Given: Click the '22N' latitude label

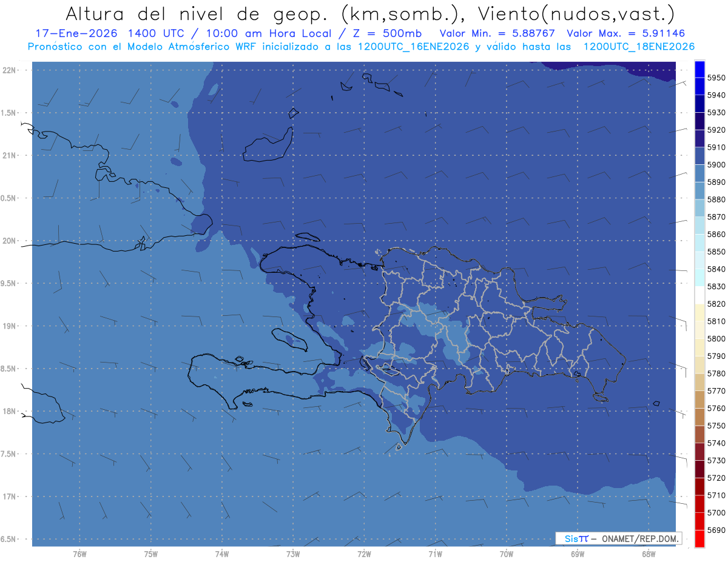Looking at the screenshot, I should coord(10,70).
